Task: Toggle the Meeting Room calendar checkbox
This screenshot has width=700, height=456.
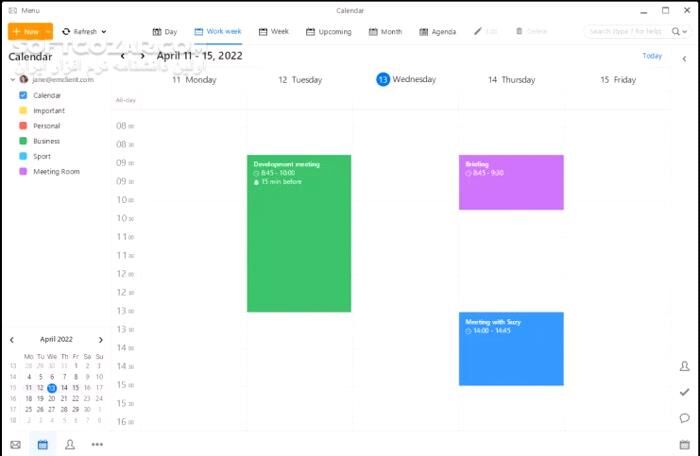Action: [23, 171]
